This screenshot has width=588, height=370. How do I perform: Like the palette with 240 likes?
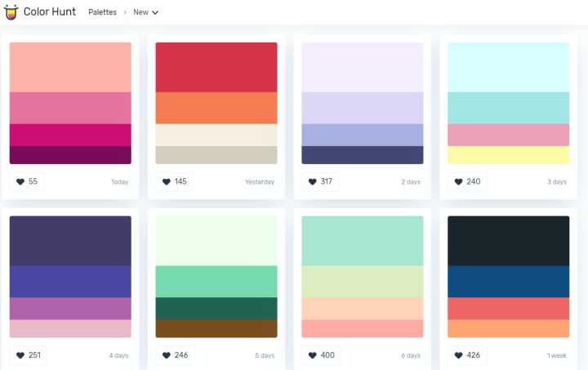click(467, 182)
